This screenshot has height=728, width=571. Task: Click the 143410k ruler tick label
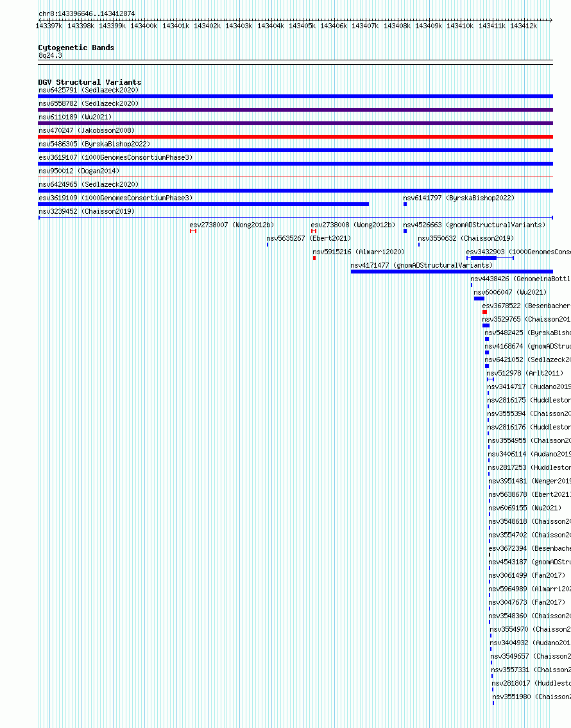459,26
